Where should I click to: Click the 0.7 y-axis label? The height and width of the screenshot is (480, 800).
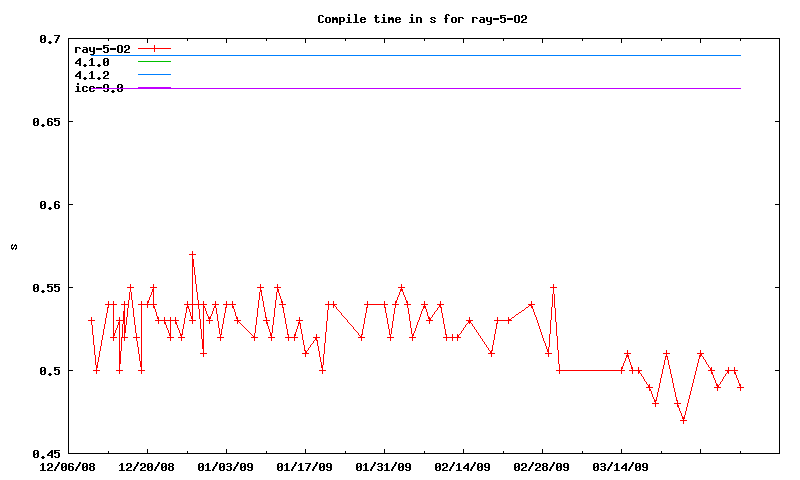click(49, 39)
